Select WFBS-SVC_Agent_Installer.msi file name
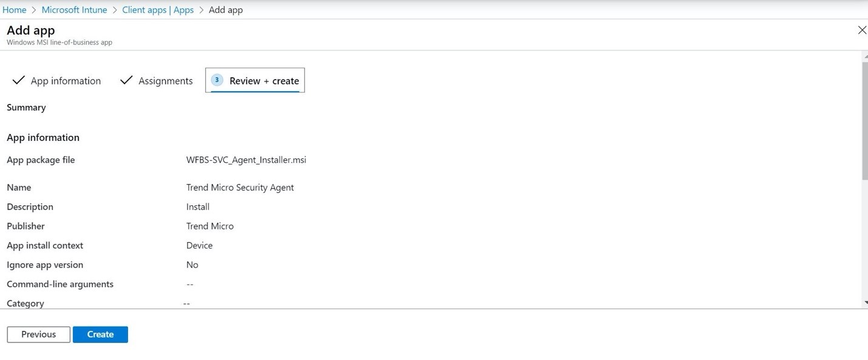Image resolution: width=868 pixels, height=360 pixels. 246,160
